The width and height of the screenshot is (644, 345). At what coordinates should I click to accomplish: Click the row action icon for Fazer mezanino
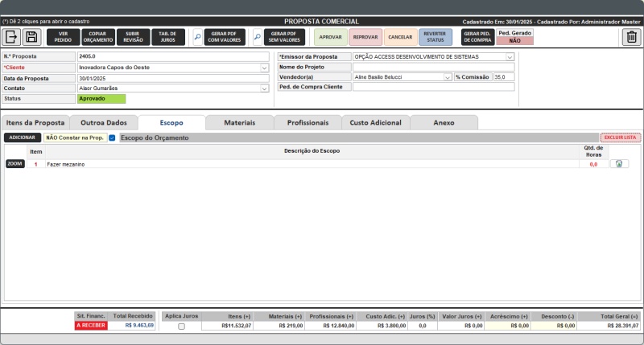pos(618,164)
